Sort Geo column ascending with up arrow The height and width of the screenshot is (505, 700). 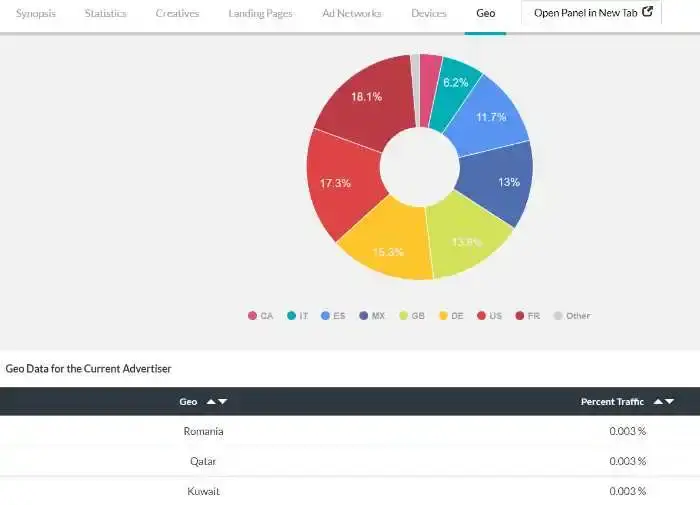[210, 402]
